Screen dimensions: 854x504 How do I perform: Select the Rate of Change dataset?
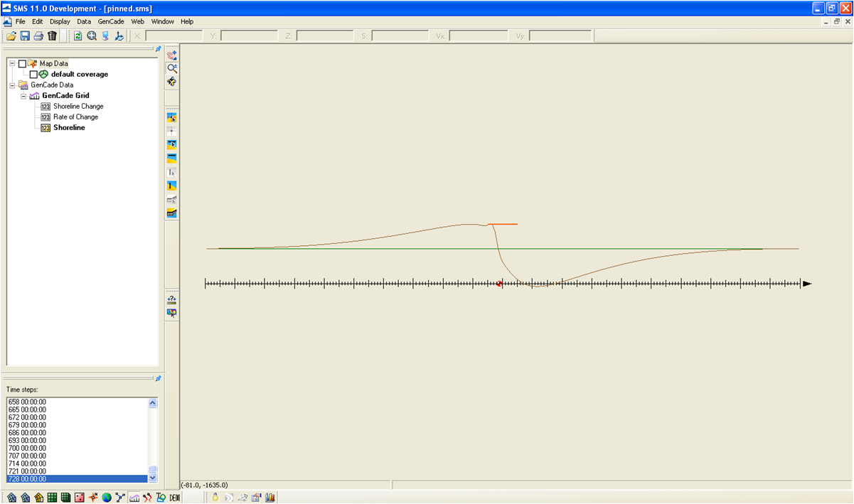[x=75, y=117]
